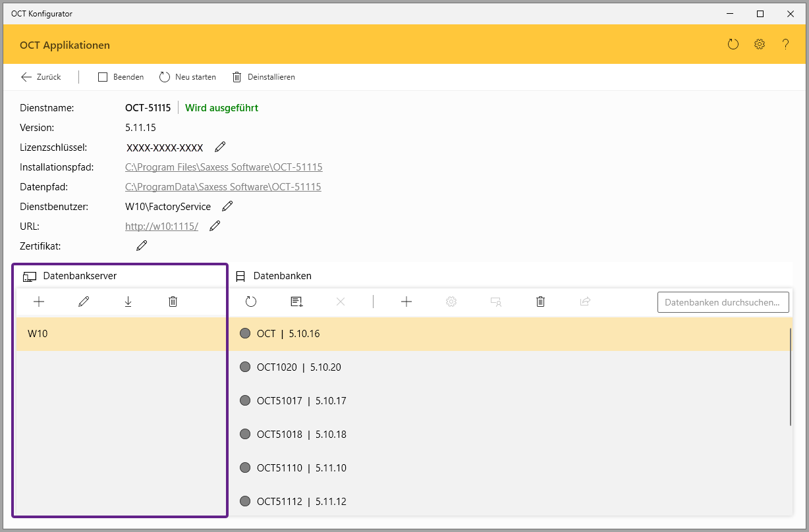Open the http://w10:1115/ URL link
The width and height of the screenshot is (809, 532).
[161, 226]
